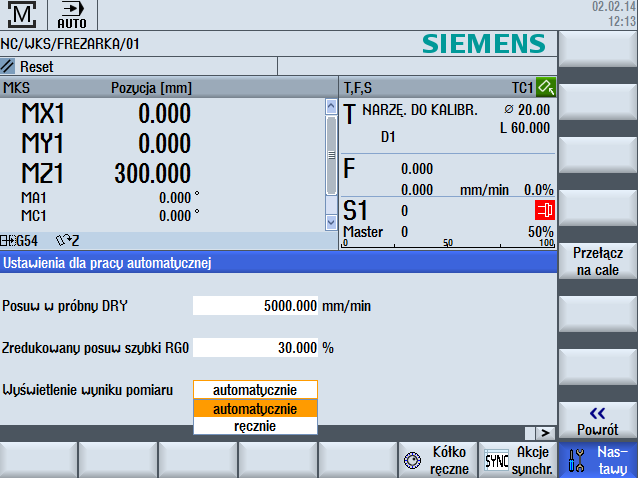638x478 pixels.
Task: Click the first empty horizontal softkey
Action: coord(39,460)
